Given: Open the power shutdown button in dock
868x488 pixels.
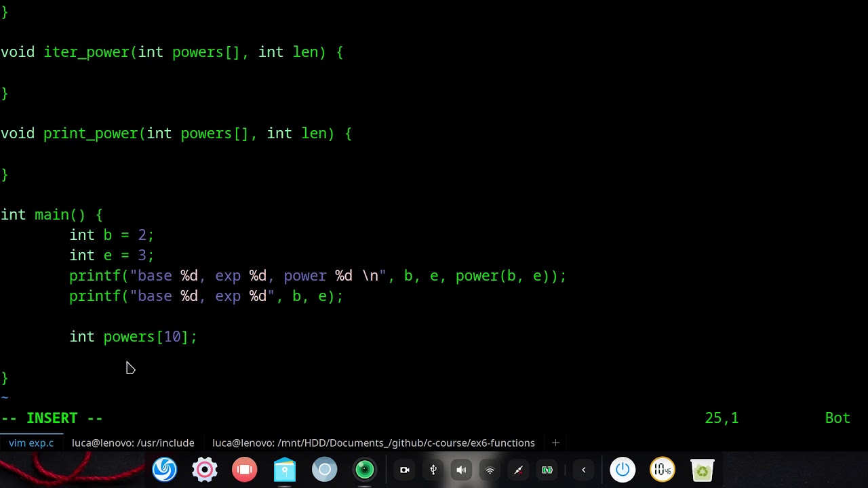Looking at the screenshot, I should click(x=623, y=470).
